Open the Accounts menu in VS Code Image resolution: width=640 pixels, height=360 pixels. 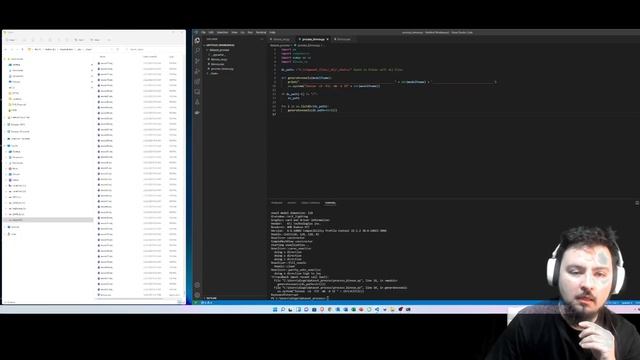(x=197, y=285)
